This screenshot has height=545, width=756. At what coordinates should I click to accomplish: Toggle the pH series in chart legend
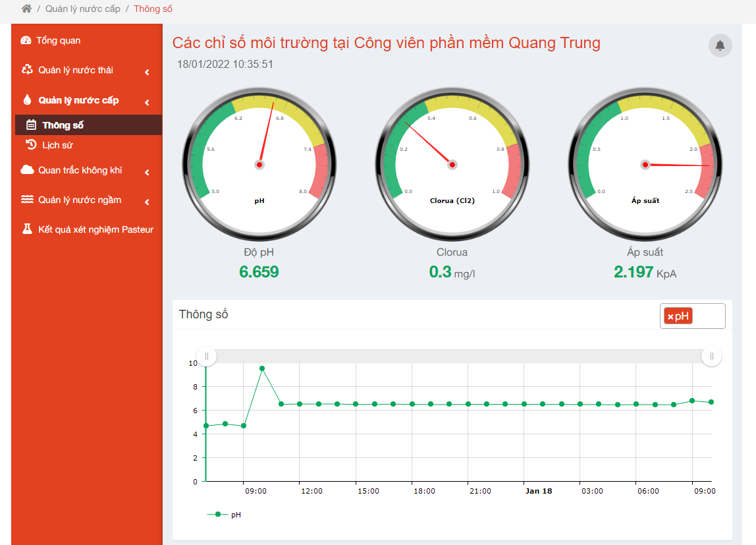224,515
